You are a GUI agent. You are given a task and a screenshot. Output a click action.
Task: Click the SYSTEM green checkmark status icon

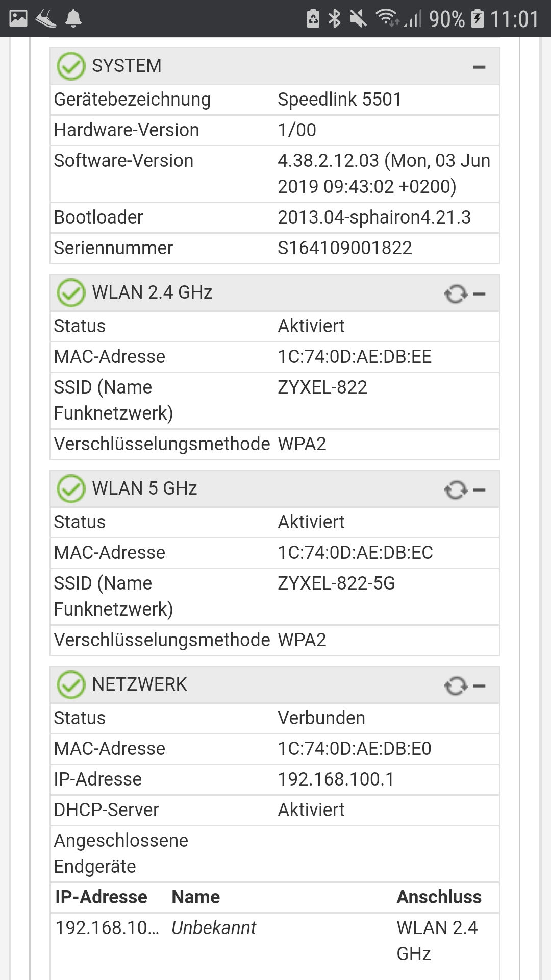71,66
